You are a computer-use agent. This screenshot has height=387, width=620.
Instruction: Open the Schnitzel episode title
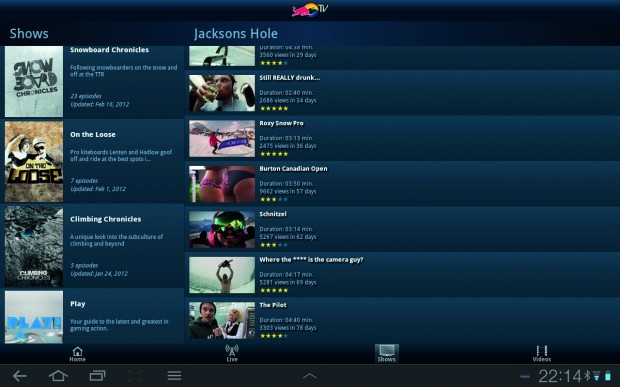coord(273,214)
